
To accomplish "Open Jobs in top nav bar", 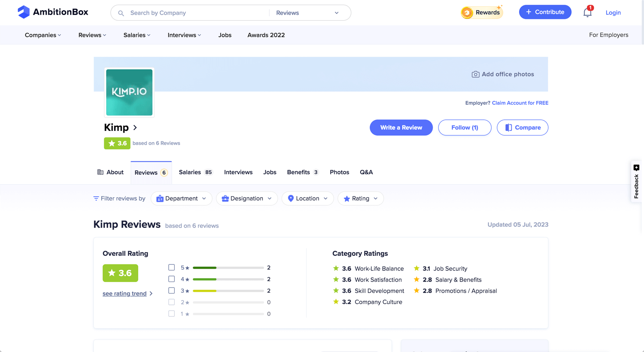I will (225, 35).
